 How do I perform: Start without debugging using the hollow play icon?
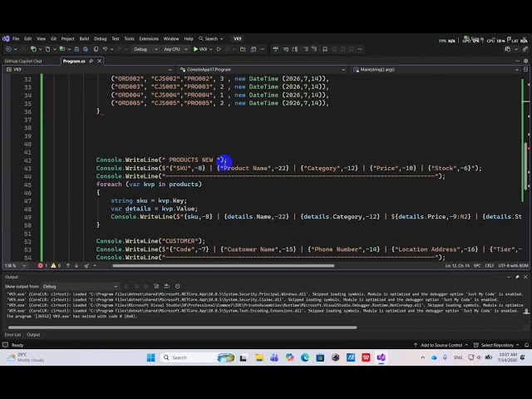(x=219, y=49)
